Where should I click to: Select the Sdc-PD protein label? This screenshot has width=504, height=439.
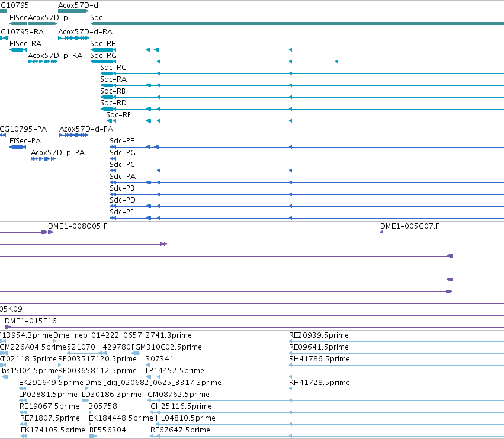pyautogui.click(x=123, y=200)
